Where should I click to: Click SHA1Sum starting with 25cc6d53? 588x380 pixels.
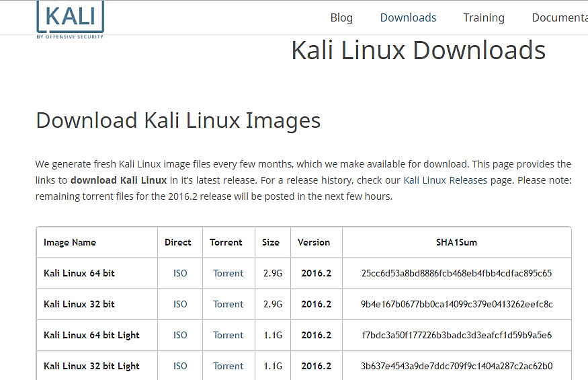(x=456, y=273)
